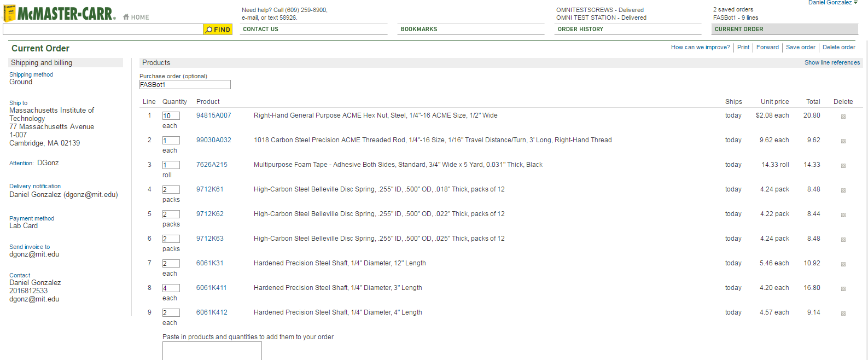Viewport: 868px width, 360px height.
Task: Open product link 94815A007
Action: (x=214, y=115)
